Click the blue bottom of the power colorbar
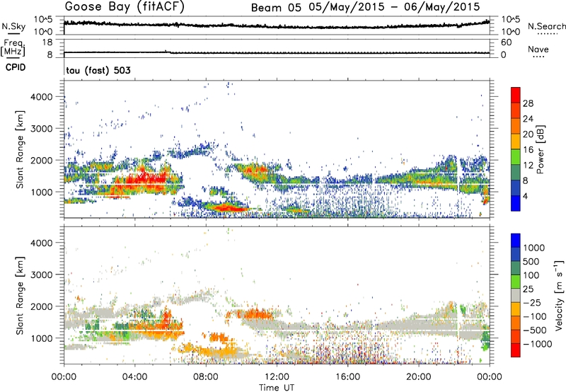The image size is (566, 392). coord(516,204)
